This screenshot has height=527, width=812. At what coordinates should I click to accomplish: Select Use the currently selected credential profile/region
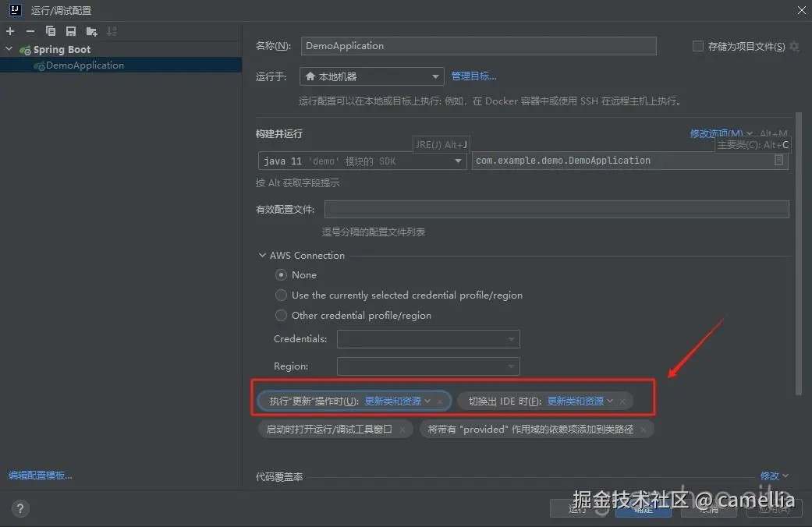(x=281, y=295)
